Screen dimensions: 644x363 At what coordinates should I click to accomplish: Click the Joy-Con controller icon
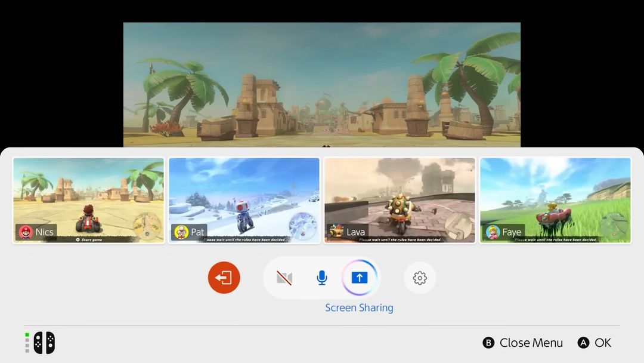pos(44,343)
